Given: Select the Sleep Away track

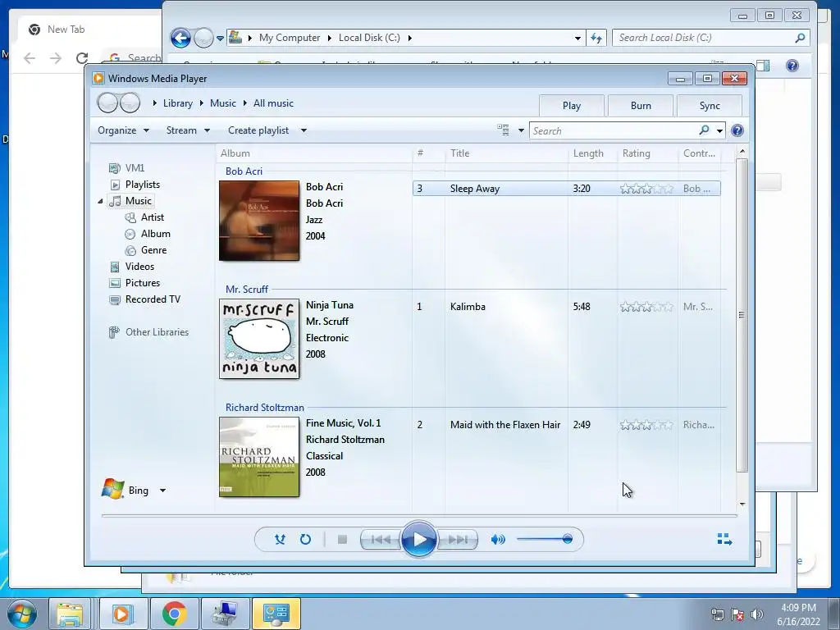Looking at the screenshot, I should (x=566, y=189).
